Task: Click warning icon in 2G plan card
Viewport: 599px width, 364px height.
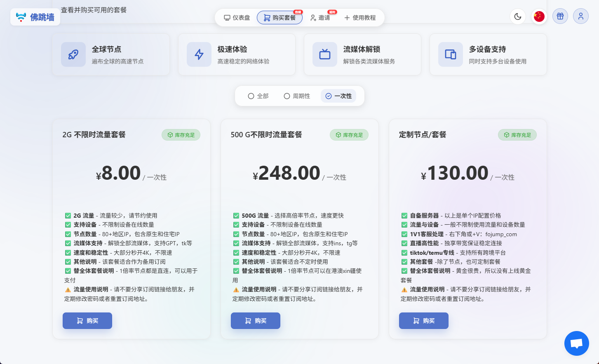Action: pyautogui.click(x=68, y=290)
